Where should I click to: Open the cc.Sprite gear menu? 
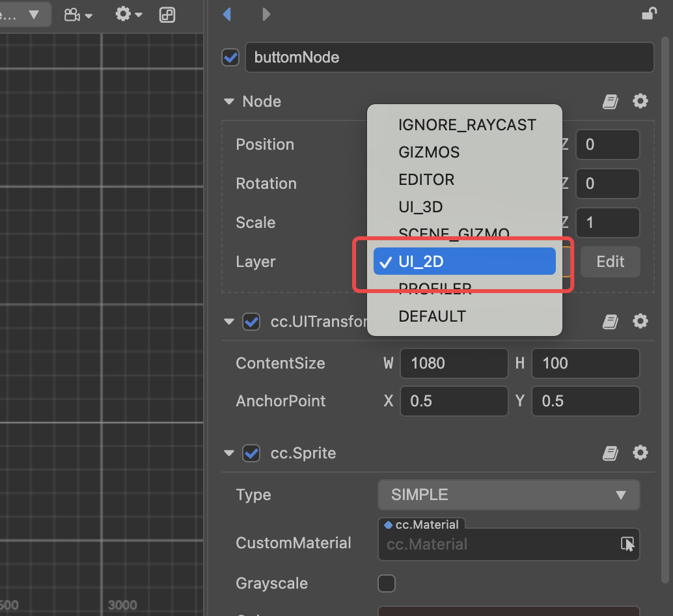[x=640, y=453]
